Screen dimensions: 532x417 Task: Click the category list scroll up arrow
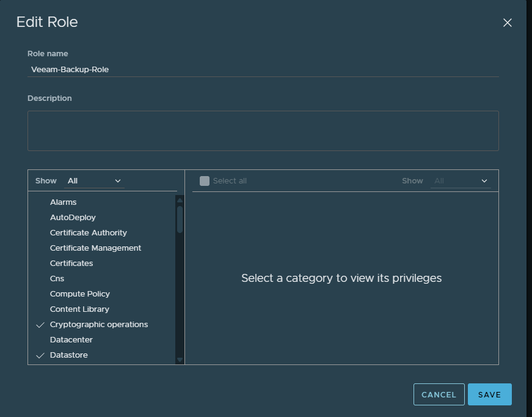click(x=180, y=200)
